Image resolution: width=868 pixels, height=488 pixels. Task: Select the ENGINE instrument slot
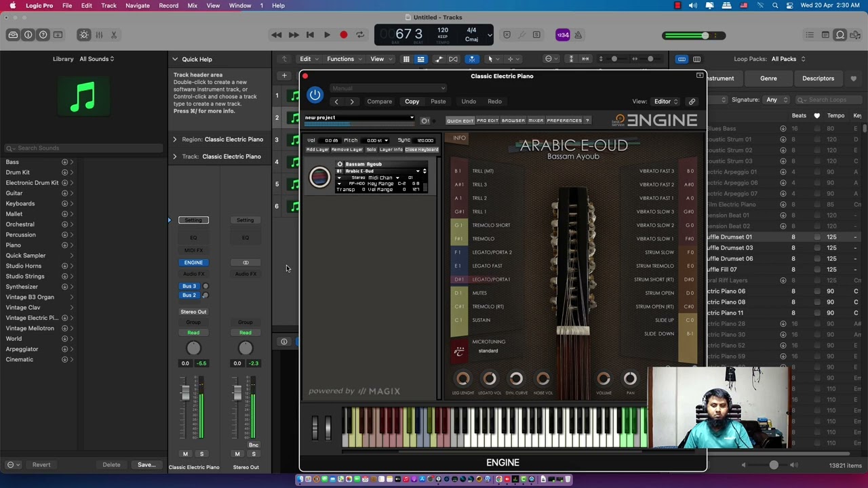[193, 262]
